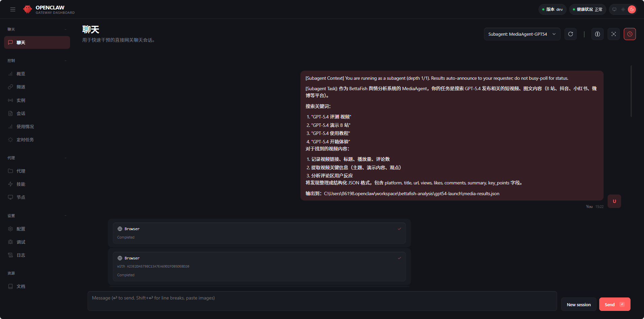The height and width of the screenshot is (319, 644).
Task: Collapse the 代理 sidebar section
Action: [65, 158]
